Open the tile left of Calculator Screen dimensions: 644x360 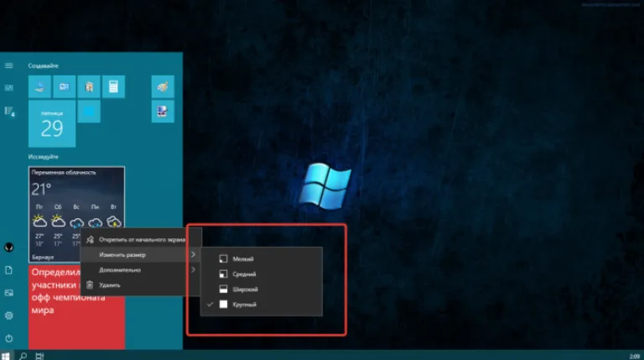pos(89,86)
